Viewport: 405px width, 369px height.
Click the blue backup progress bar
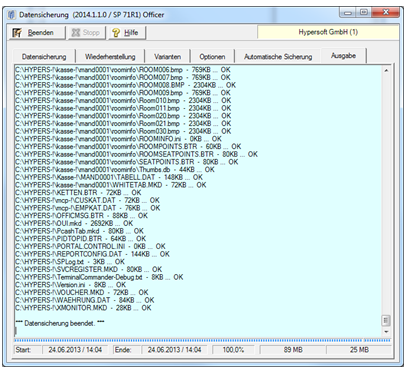[x=202, y=340]
